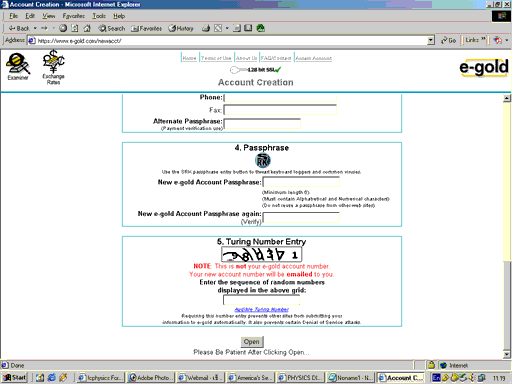Click the SRK passphrase entry button
512x384 pixels.
click(263, 161)
